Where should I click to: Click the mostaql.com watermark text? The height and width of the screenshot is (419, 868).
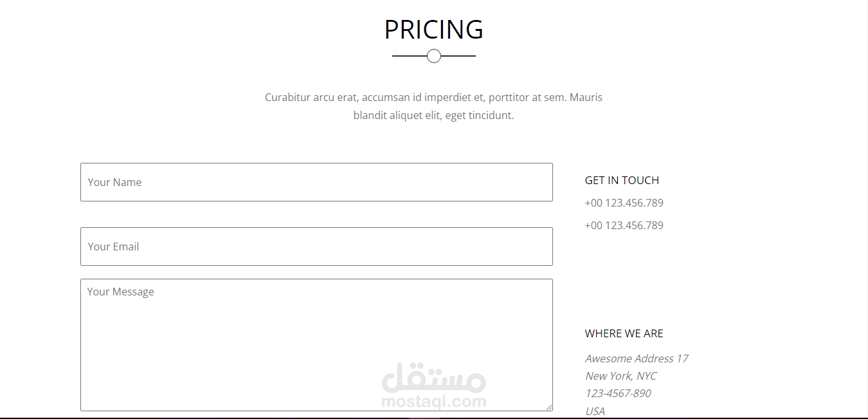tap(434, 402)
